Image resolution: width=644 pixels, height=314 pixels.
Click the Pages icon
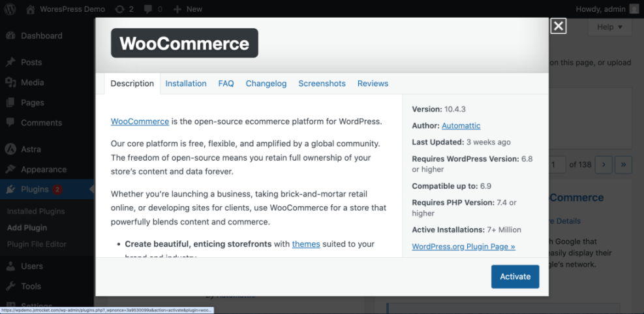pyautogui.click(x=10, y=102)
